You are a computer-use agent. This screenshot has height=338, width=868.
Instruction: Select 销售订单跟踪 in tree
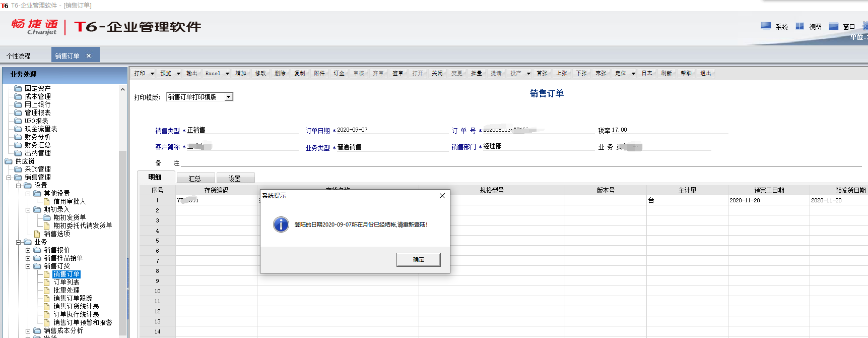coord(73,298)
